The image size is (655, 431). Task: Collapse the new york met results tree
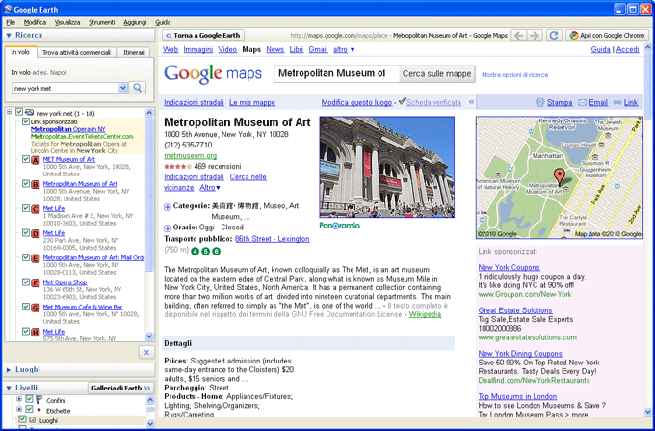(x=10, y=112)
